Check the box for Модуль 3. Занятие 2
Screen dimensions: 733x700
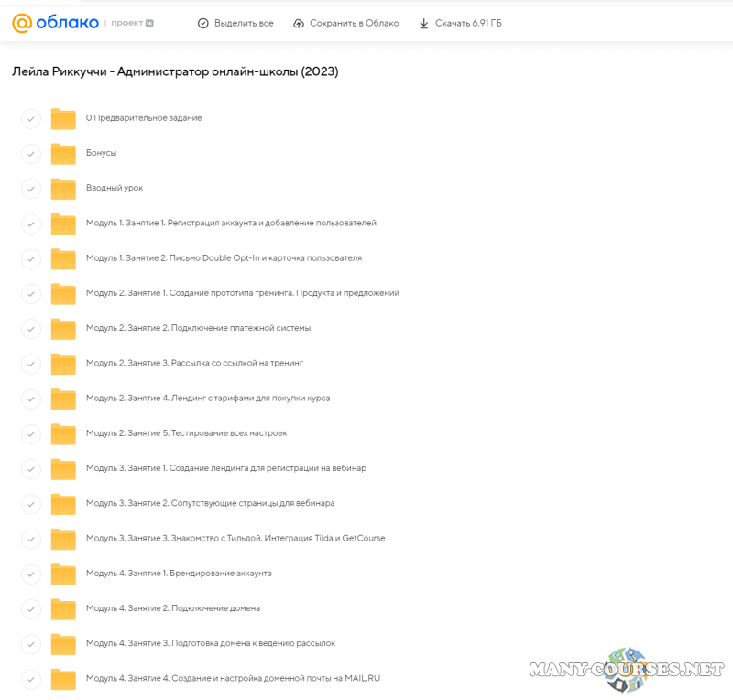click(31, 504)
